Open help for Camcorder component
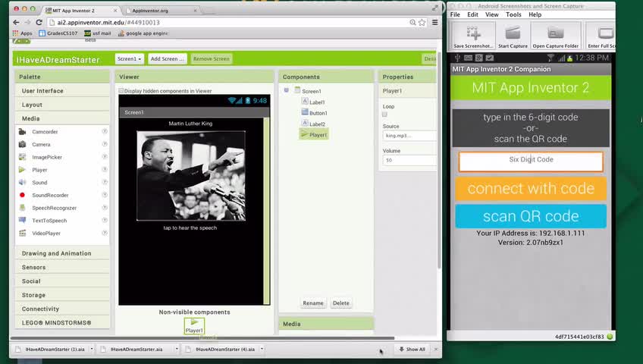Viewport: 643px width, 364px height. coord(105,132)
